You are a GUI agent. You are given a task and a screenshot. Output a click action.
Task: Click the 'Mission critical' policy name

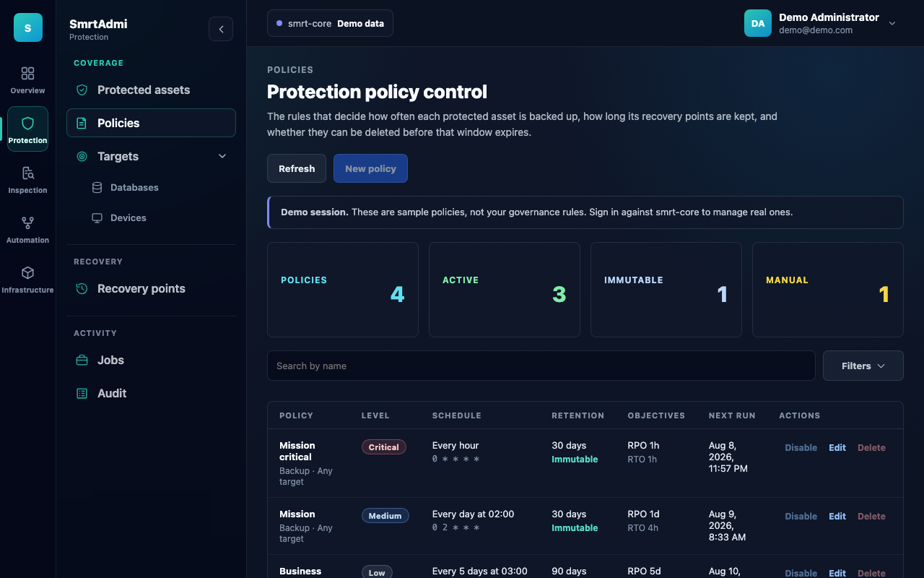click(x=297, y=452)
